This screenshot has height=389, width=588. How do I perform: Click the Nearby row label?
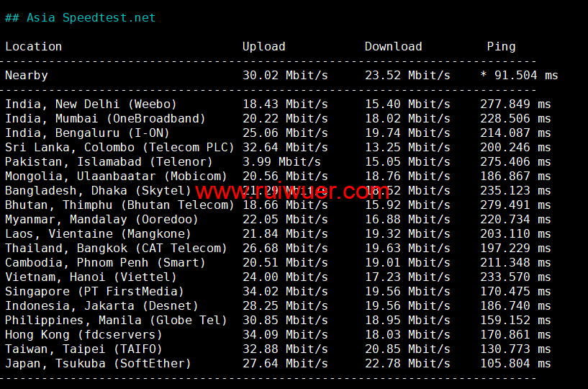click(x=27, y=75)
